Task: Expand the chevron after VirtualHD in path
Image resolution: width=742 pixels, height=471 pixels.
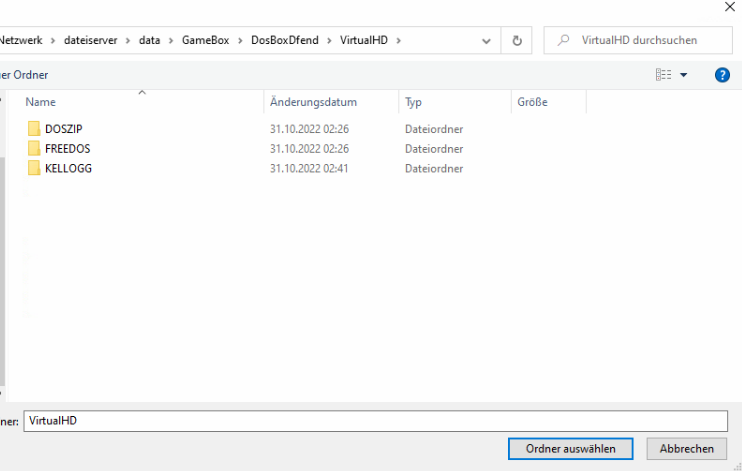Action: [x=398, y=41]
